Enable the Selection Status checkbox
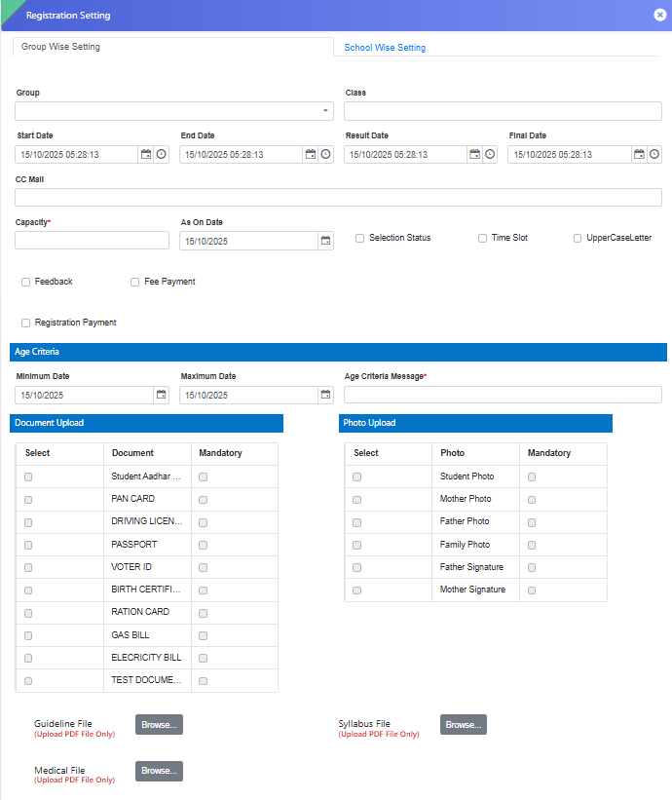672x800 pixels. (x=360, y=238)
